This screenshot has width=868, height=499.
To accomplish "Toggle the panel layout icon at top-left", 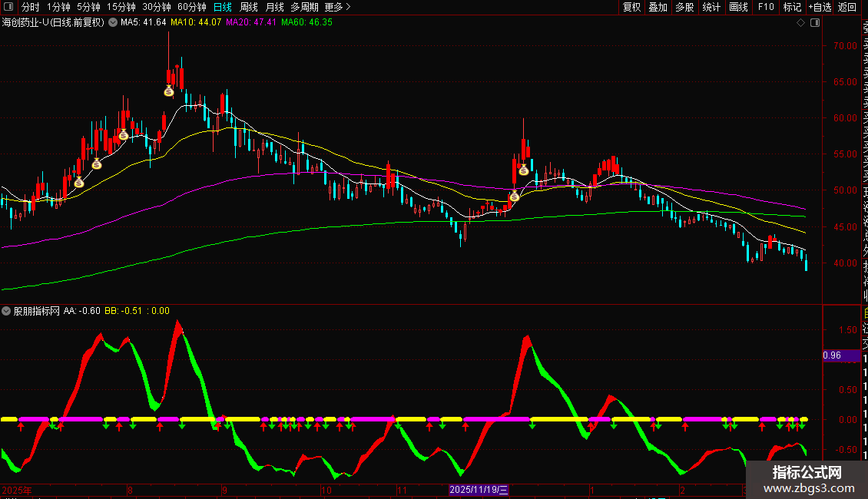I will [x=9, y=7].
